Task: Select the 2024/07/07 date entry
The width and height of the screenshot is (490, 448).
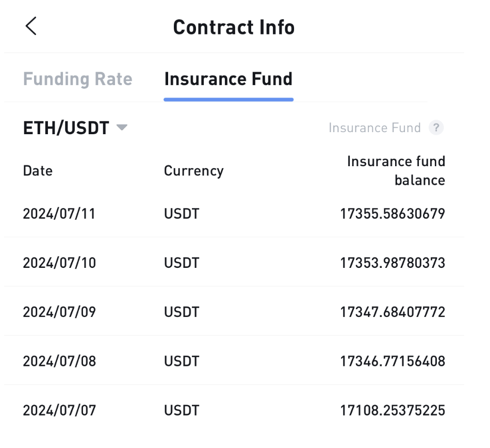Action: click(x=59, y=410)
